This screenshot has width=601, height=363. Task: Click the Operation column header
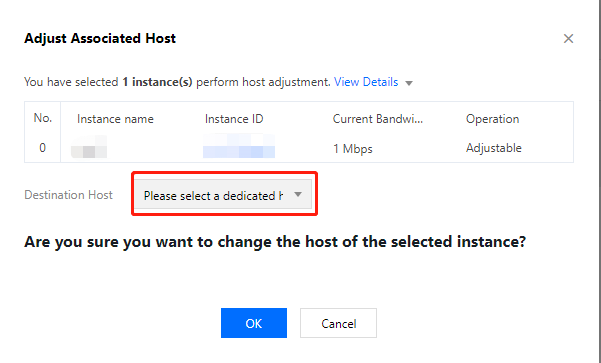coord(493,119)
